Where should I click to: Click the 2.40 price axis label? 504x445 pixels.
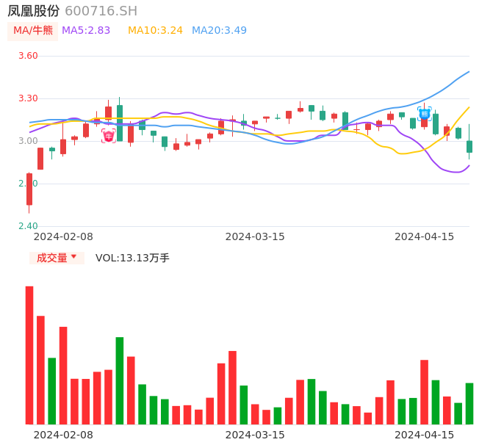point(28,226)
